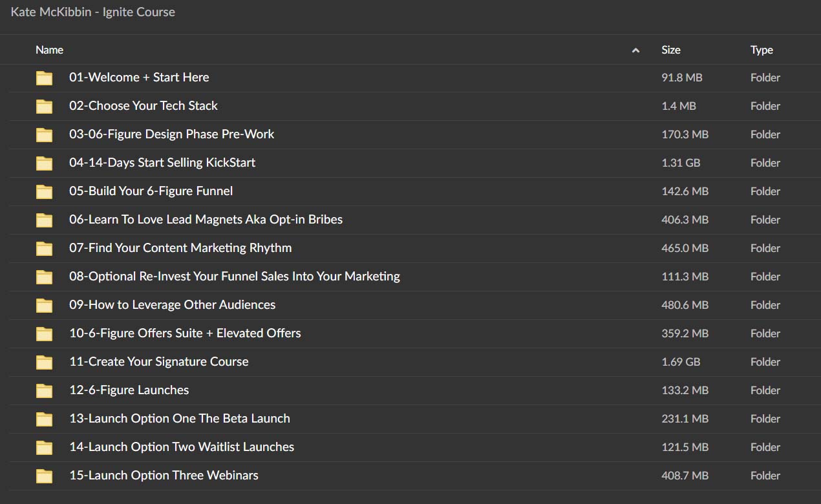Open 06-Learn To Love Lead Magnets folder
Screen dimensions: 821x504
pyautogui.click(x=206, y=219)
